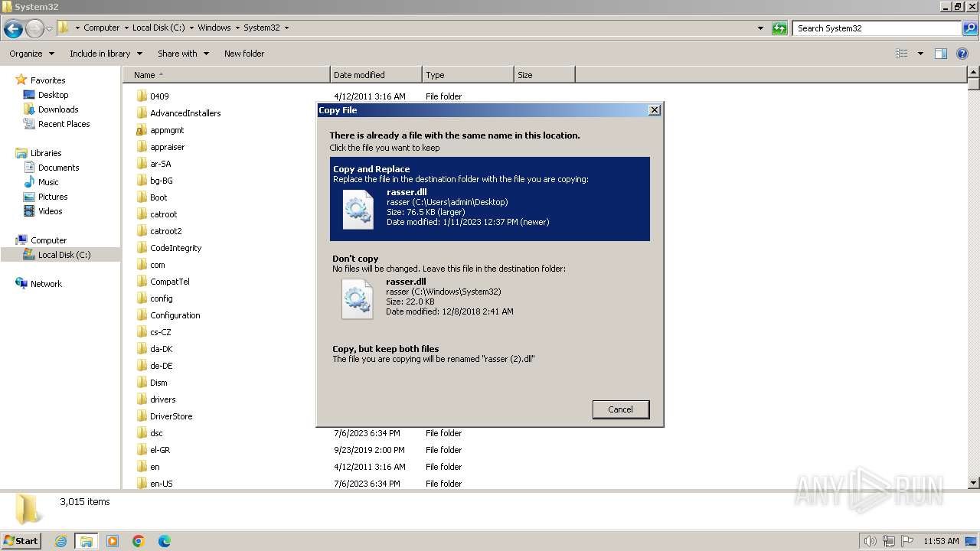Click the volume speaker tray icon

[x=871, y=541]
